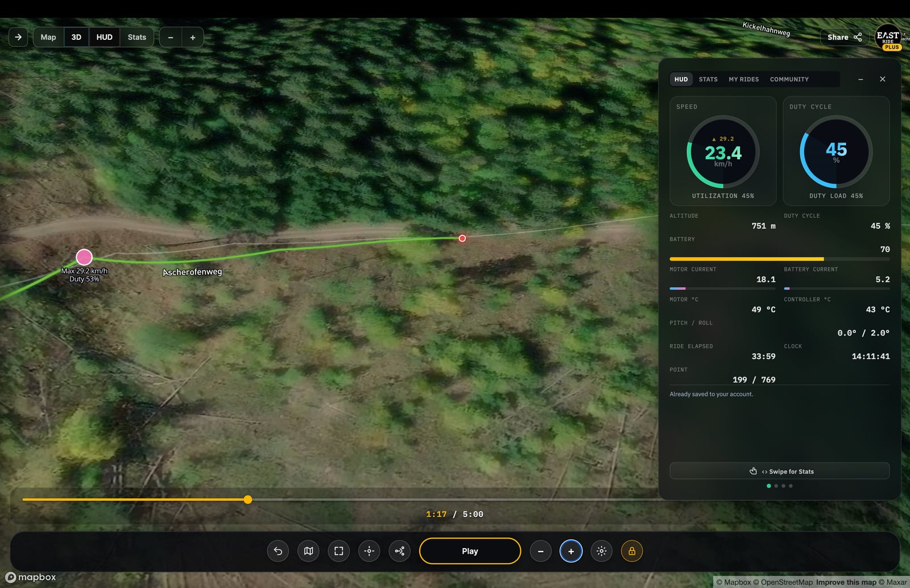Click the 14:11:41 clock value

[870, 356]
